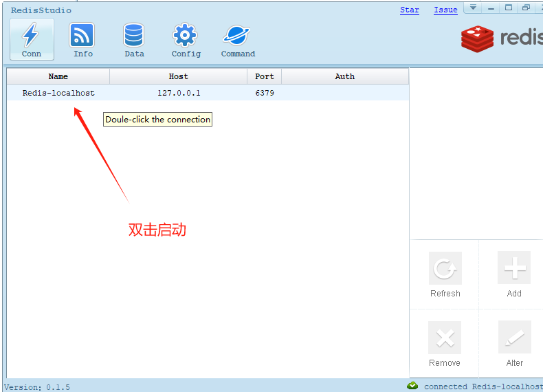Click the 6379 port cell
Image resolution: width=543 pixels, height=392 pixels.
(x=265, y=93)
